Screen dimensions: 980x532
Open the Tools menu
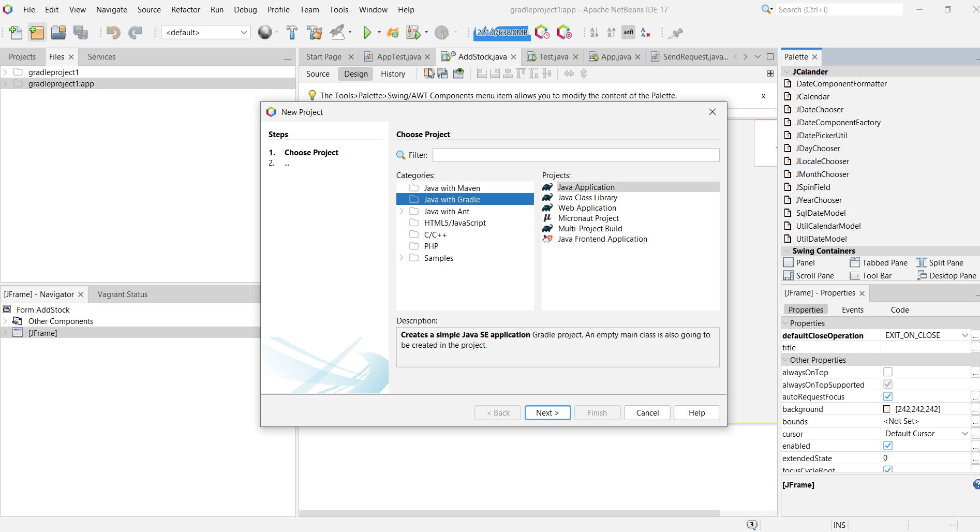339,10
